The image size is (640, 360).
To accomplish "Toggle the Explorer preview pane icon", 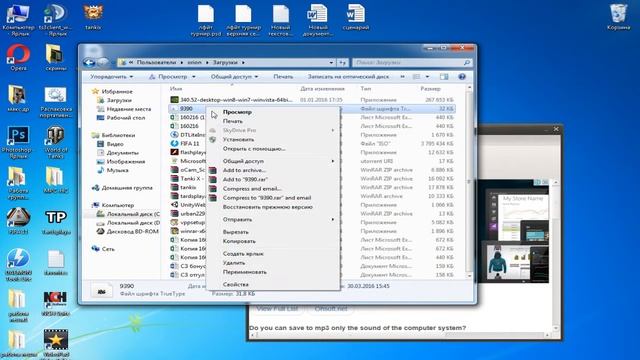I will point(444,77).
